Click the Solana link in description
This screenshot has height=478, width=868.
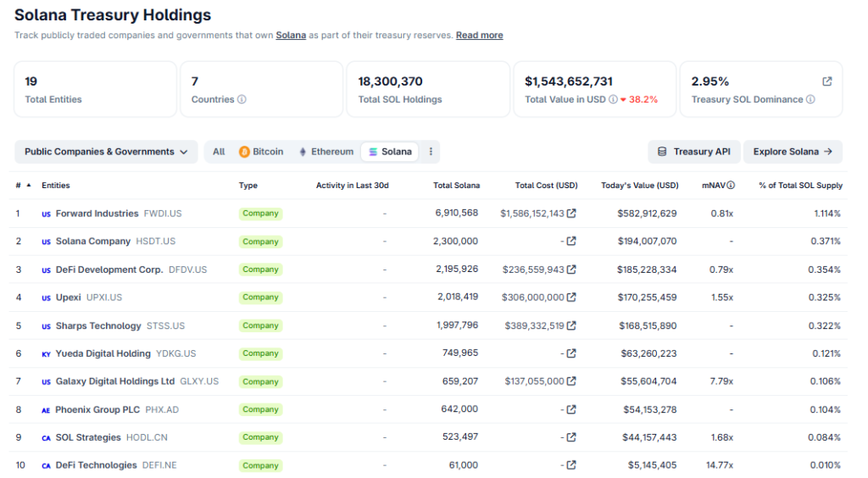(291, 36)
